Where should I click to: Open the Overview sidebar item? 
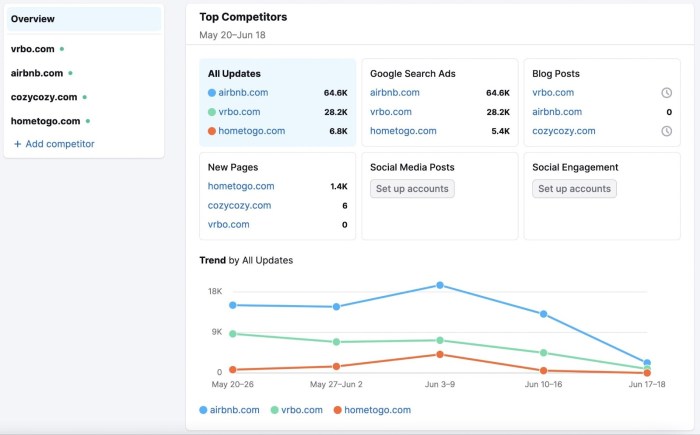coord(84,19)
